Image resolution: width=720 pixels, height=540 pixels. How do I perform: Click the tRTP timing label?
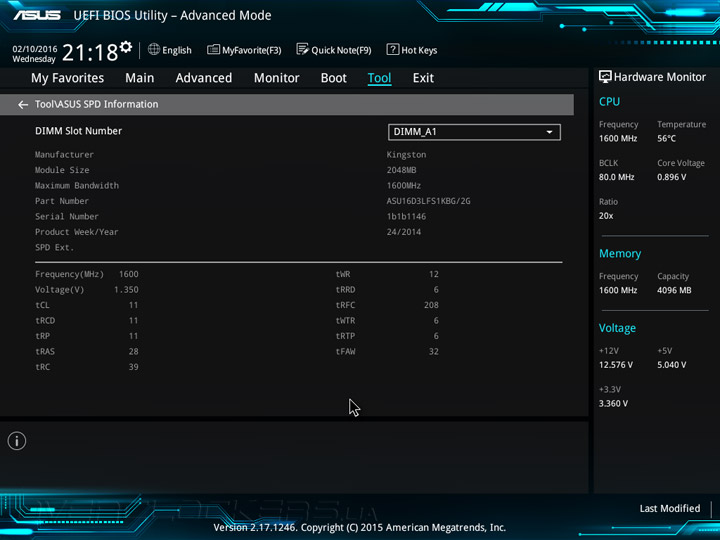click(345, 336)
